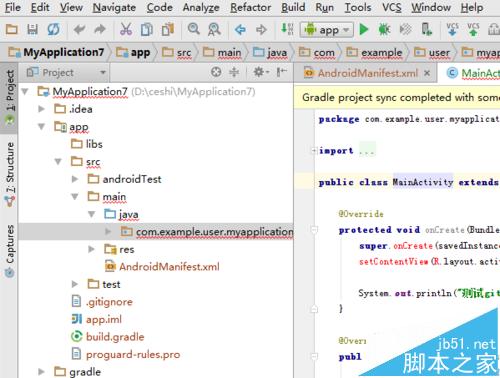Open the View menu
Screen dimensions: 500x378
point(71,7)
